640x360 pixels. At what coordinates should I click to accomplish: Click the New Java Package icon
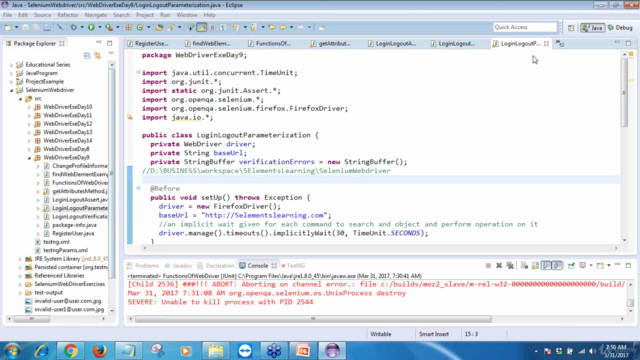pyautogui.click(x=129, y=27)
